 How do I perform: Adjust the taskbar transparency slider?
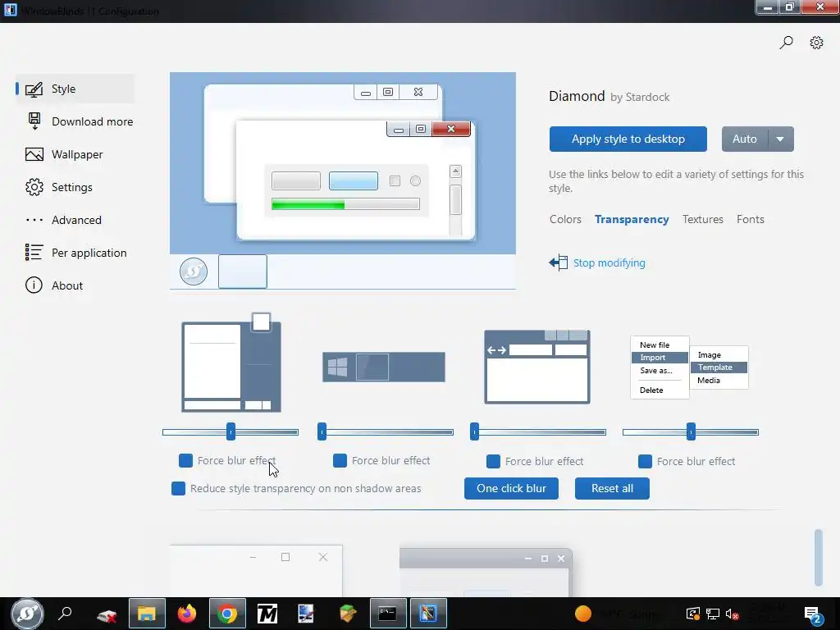[x=386, y=431]
